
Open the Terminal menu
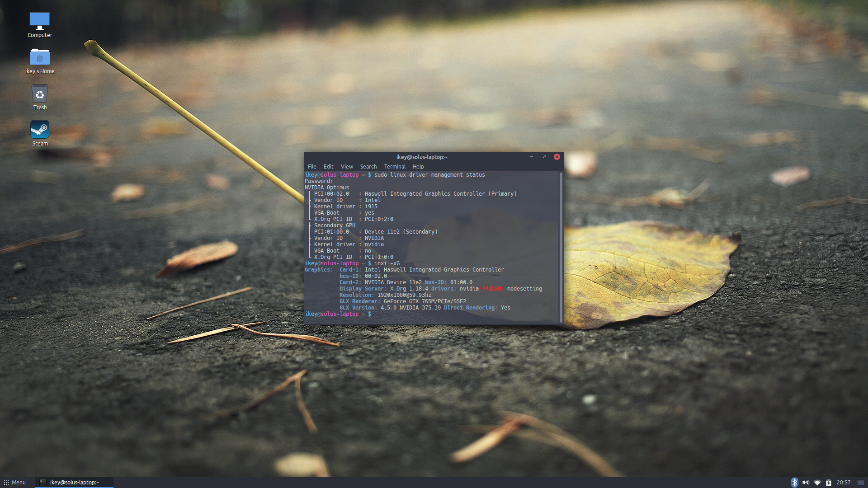click(x=395, y=167)
